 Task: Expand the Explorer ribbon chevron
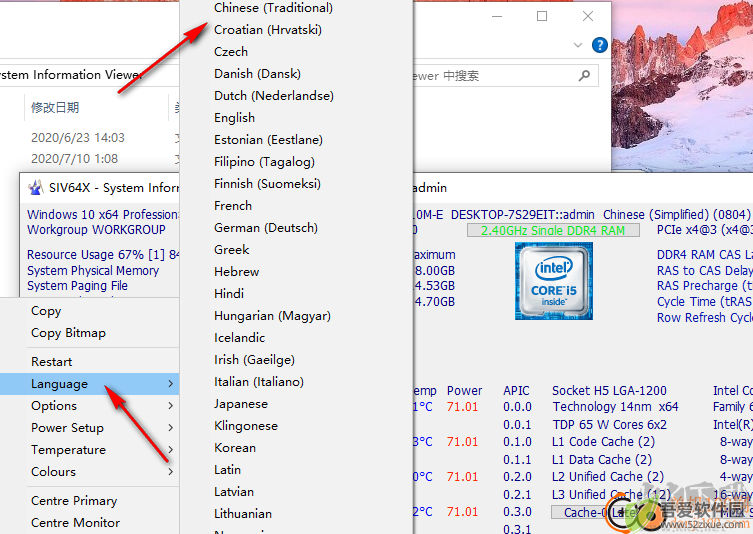point(578,45)
